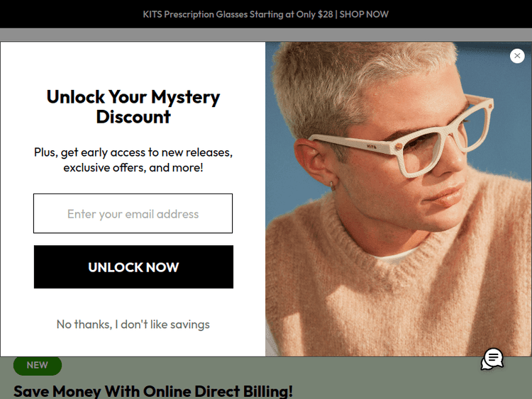This screenshot has width=532, height=399.
Task: Focus the email address field
Action: (x=133, y=213)
